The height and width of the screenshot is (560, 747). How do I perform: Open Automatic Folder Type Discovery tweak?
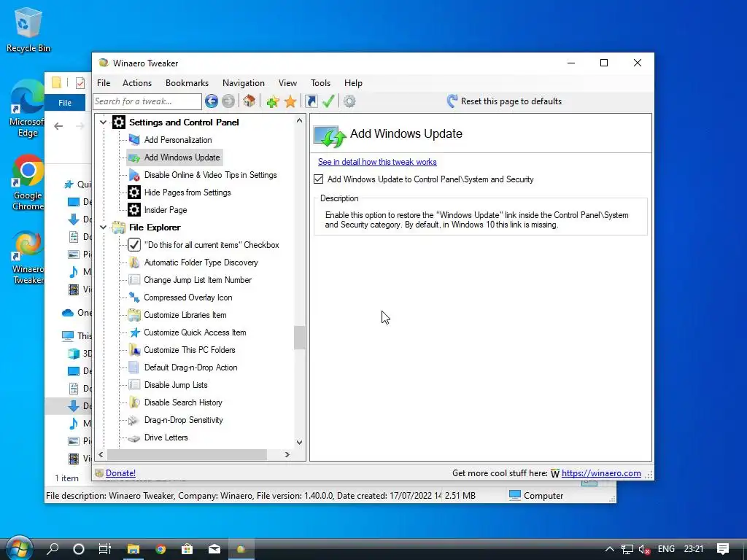coord(201,262)
